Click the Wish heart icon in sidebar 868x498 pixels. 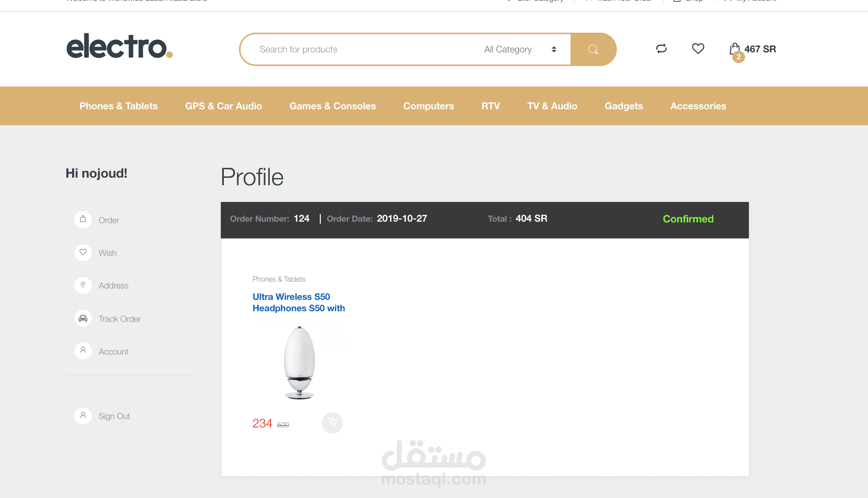click(x=83, y=252)
